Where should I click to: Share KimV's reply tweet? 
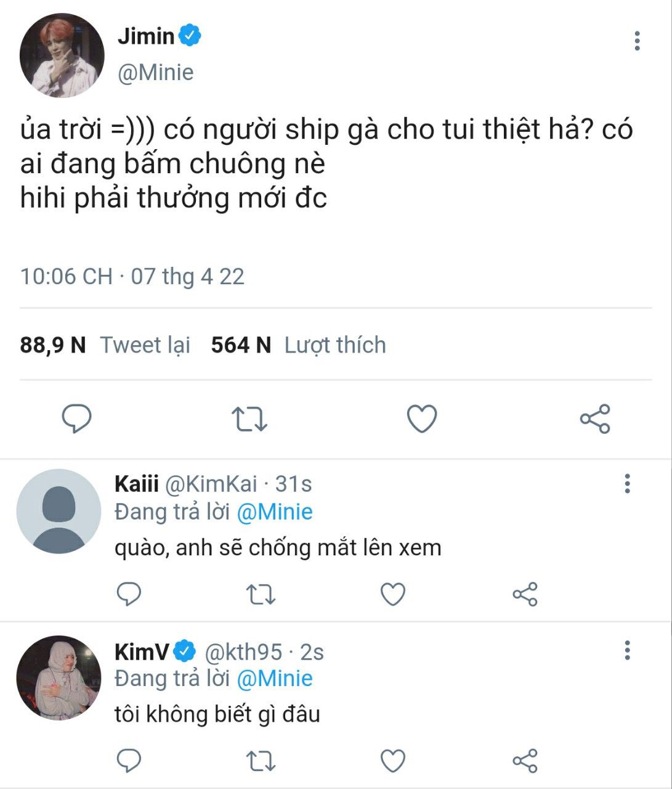click(x=525, y=761)
